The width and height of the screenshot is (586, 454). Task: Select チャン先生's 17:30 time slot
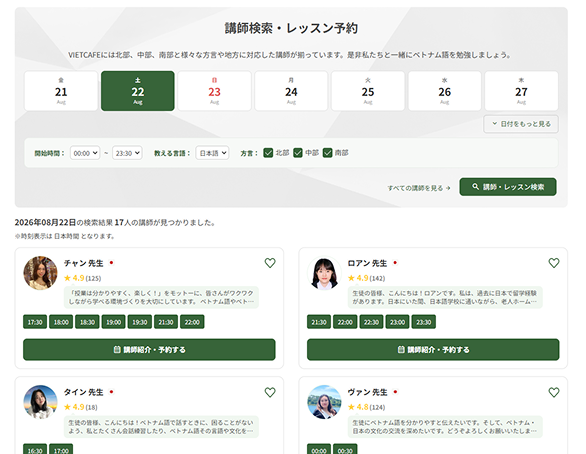click(x=35, y=322)
